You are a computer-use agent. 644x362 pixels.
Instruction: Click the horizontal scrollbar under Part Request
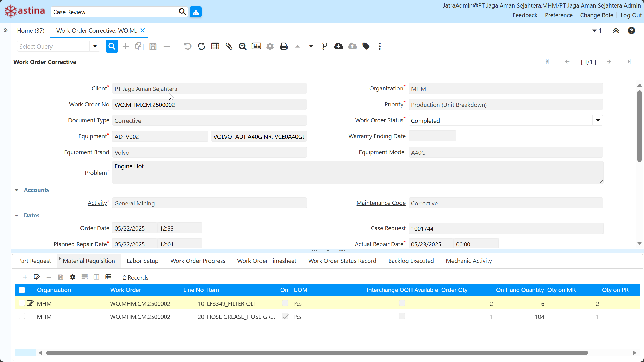click(317, 353)
